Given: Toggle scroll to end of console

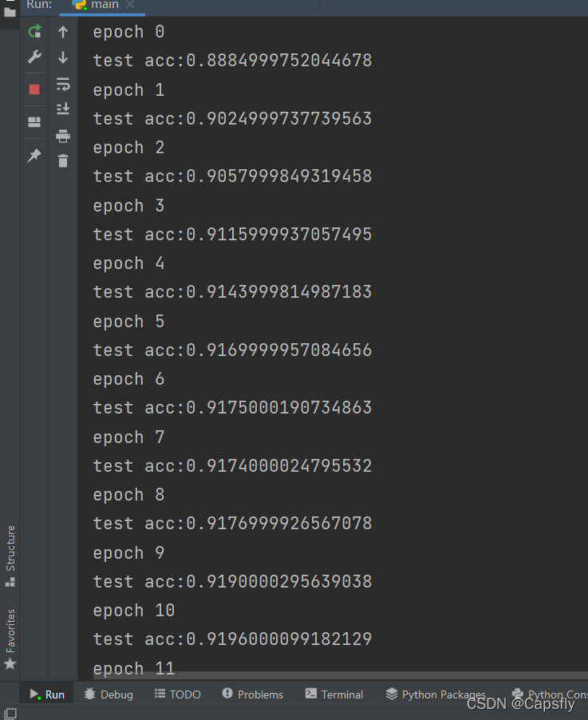Looking at the screenshot, I should [x=63, y=109].
